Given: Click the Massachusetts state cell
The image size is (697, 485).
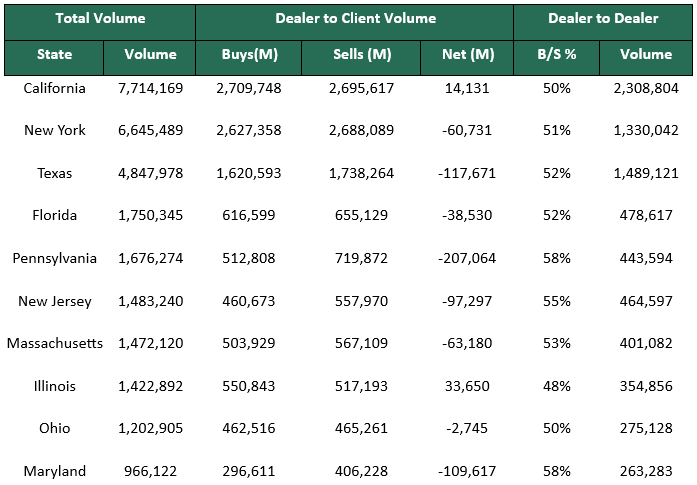Looking at the screenshot, I should pos(54,343).
